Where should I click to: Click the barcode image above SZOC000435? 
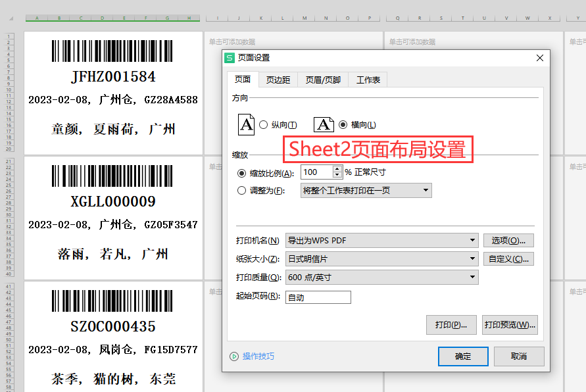point(112,301)
